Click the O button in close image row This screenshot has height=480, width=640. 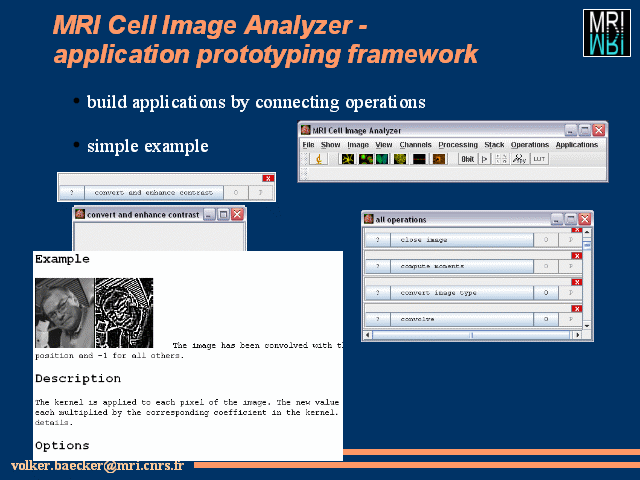546,240
